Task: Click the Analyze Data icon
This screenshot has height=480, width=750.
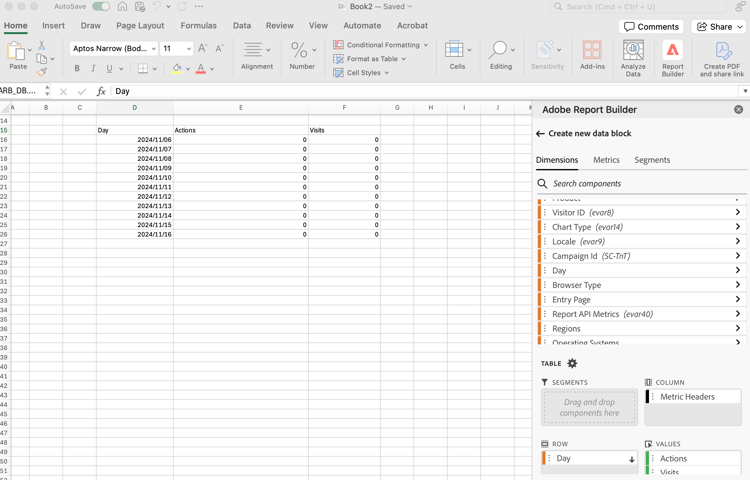Action: (633, 50)
